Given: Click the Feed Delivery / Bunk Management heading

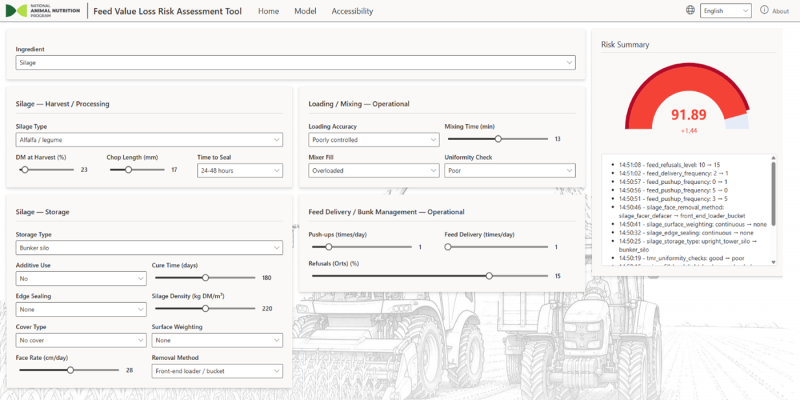Looking at the screenshot, I should [386, 212].
